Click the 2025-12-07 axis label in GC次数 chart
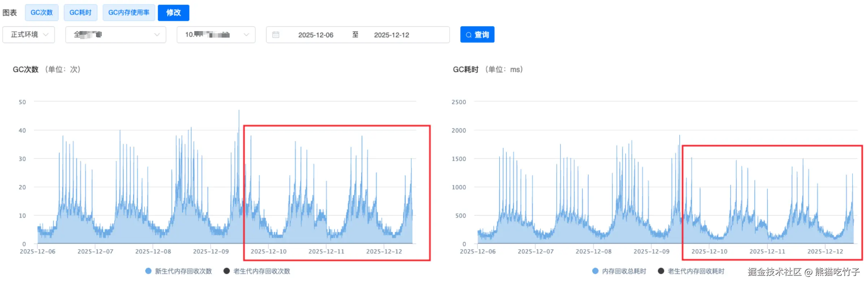This screenshot has width=868, height=285. [x=95, y=251]
